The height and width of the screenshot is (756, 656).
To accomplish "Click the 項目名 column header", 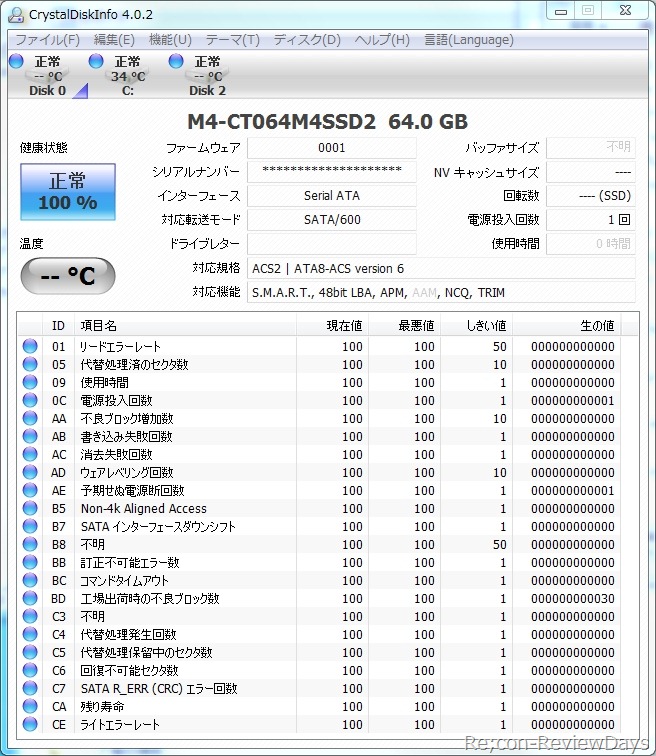I will (x=185, y=326).
